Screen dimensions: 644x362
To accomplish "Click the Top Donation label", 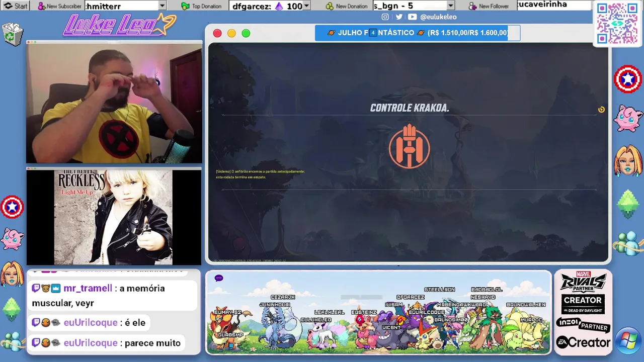I will tap(206, 6).
